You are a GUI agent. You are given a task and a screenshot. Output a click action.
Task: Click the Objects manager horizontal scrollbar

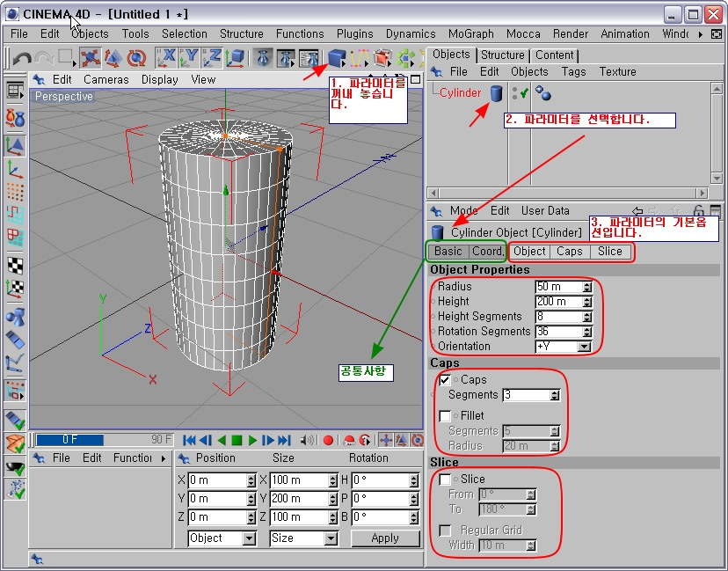pyautogui.click(x=567, y=193)
